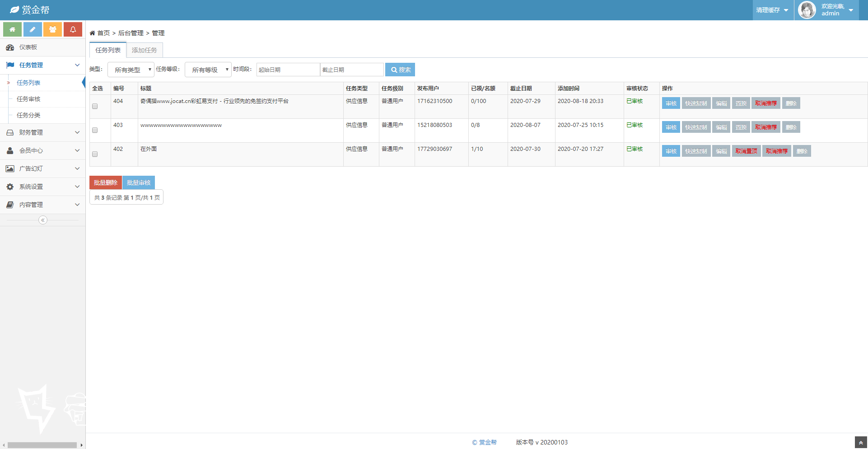This screenshot has height=449, width=868.
Task: Toggle the checkbox for task 402
Action: pyautogui.click(x=95, y=154)
